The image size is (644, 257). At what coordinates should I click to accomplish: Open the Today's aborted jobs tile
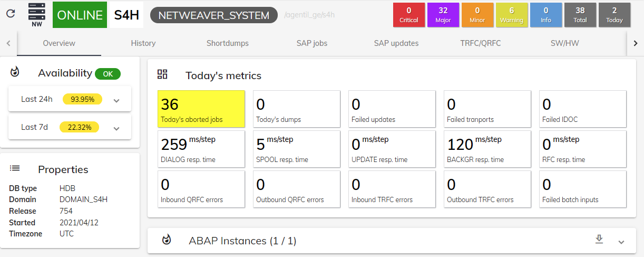201,109
